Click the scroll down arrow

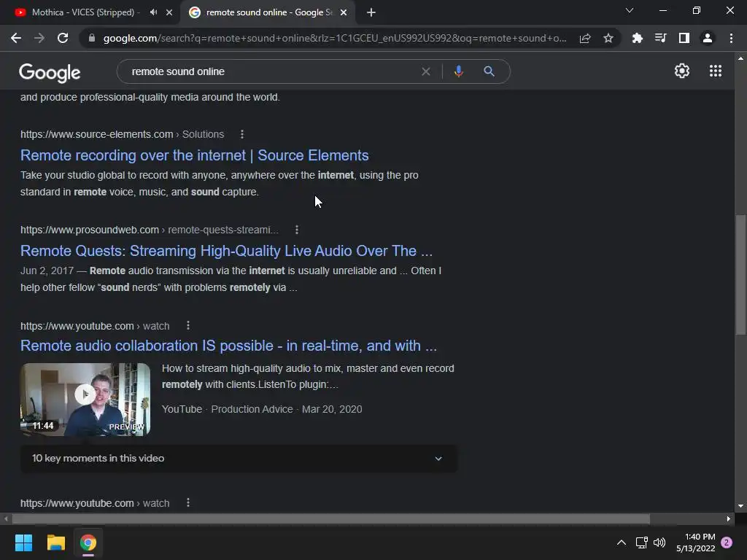point(740,506)
